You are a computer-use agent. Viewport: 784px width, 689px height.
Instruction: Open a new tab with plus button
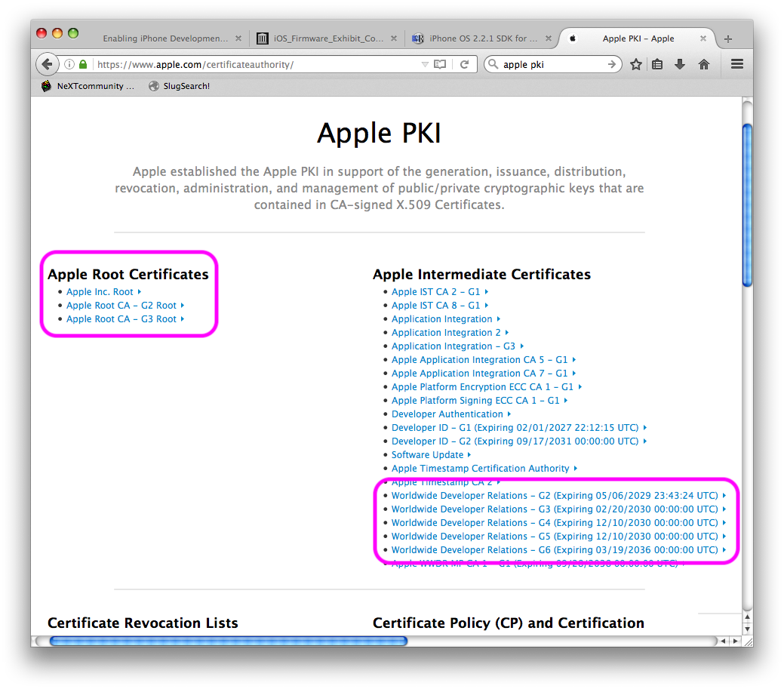(x=728, y=38)
